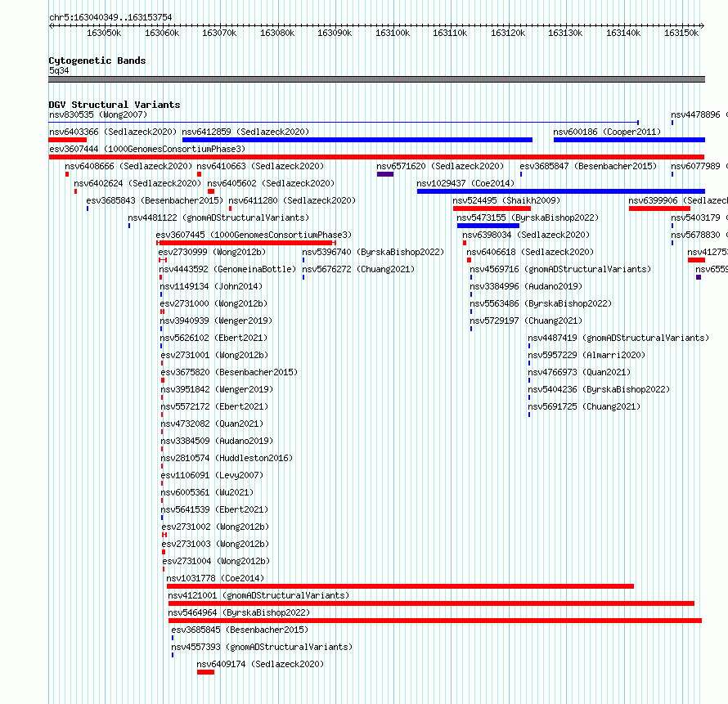Click nsv1029437 (Coe2014) label

click(465, 183)
